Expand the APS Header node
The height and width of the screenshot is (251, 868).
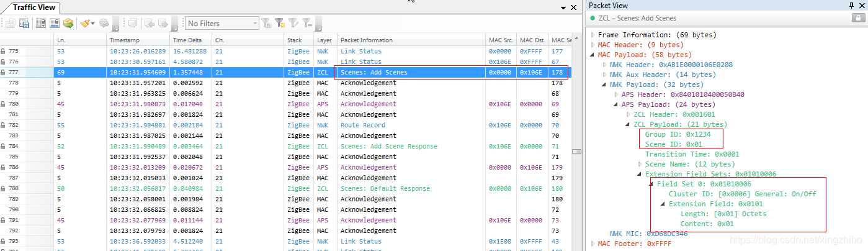(617, 94)
